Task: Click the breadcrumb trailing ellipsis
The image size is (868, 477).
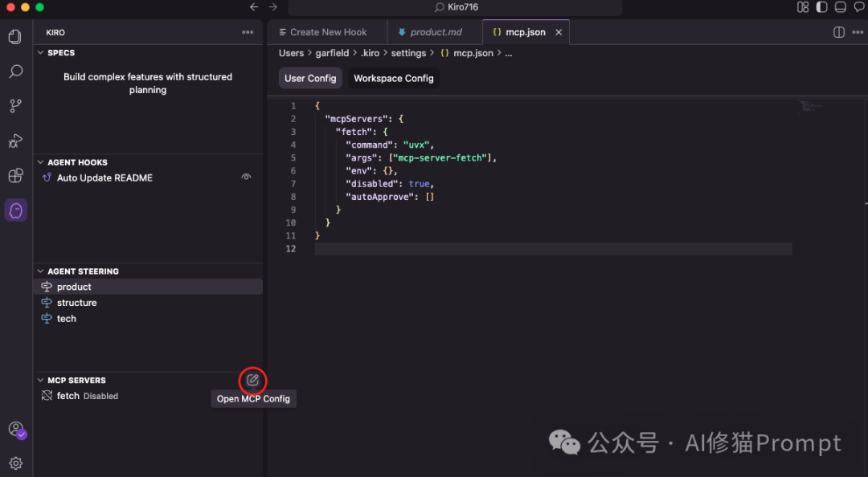Action: (x=508, y=53)
